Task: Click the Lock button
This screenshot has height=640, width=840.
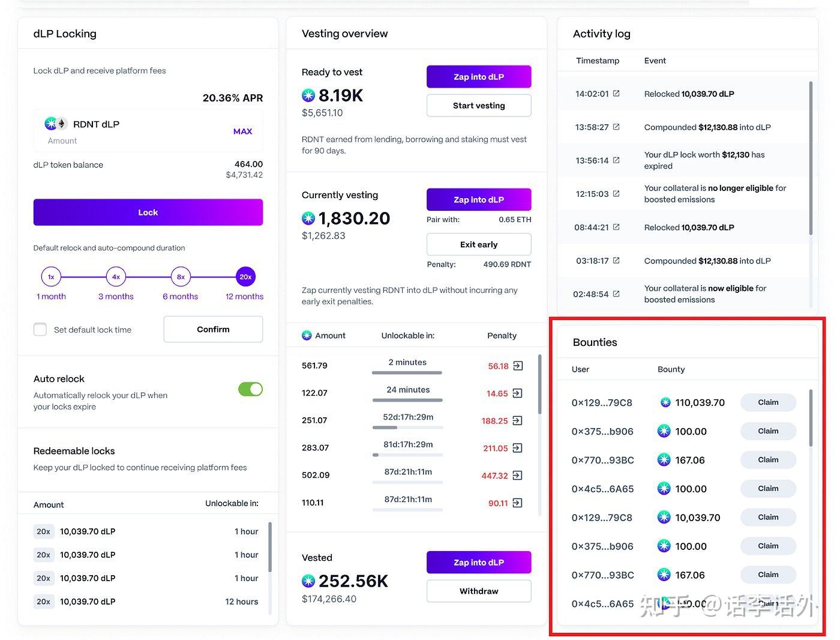Action: [x=148, y=212]
